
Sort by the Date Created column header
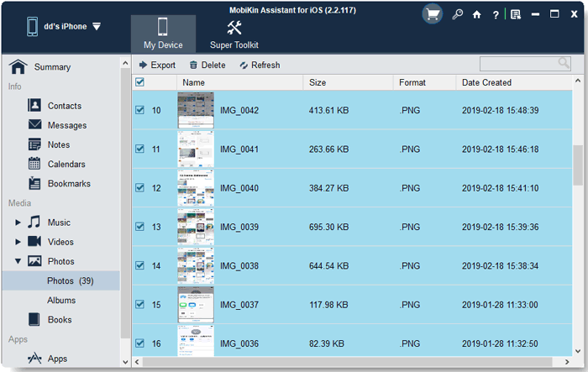click(x=514, y=82)
